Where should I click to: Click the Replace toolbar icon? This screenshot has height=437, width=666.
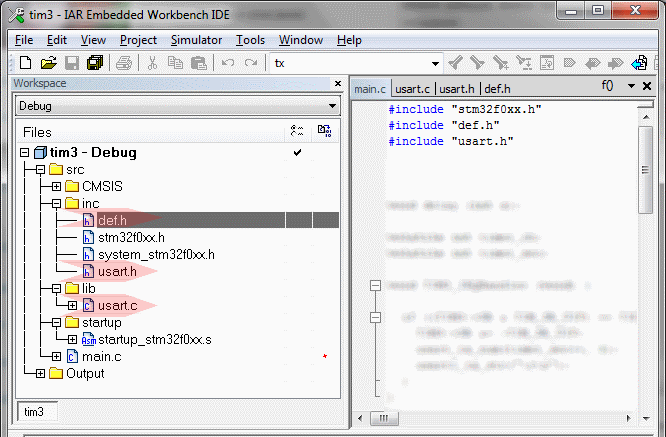pos(523,63)
